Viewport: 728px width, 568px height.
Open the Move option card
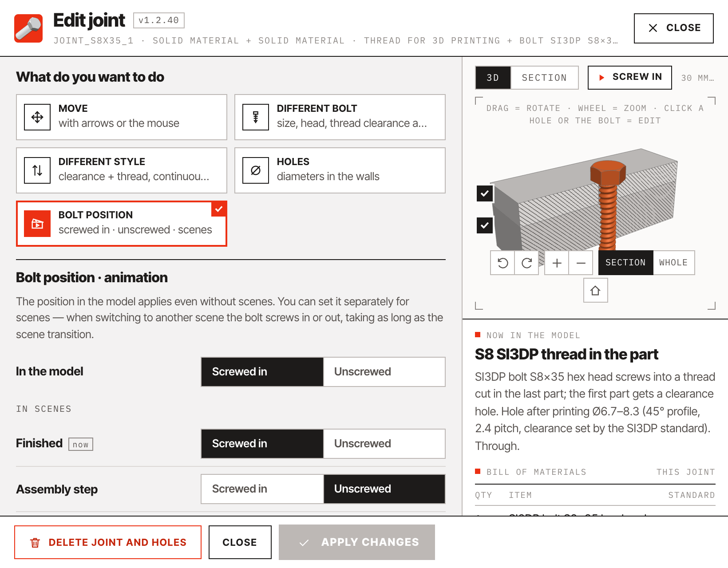[122, 117]
